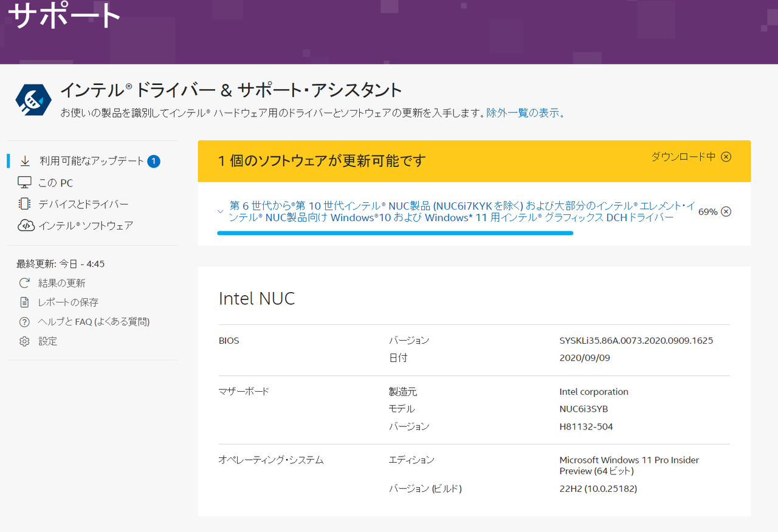Image resolution: width=778 pixels, height=532 pixels.
Task: Click the motherboard model NUC6i3SYB
Action: (583, 409)
